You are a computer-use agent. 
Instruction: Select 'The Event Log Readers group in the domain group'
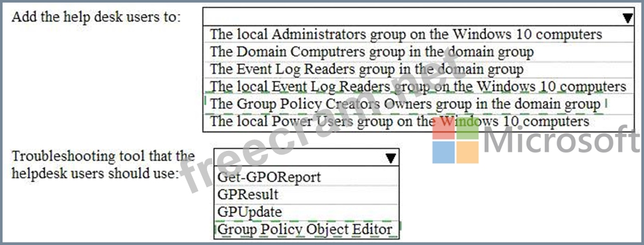pyautogui.click(x=419, y=69)
